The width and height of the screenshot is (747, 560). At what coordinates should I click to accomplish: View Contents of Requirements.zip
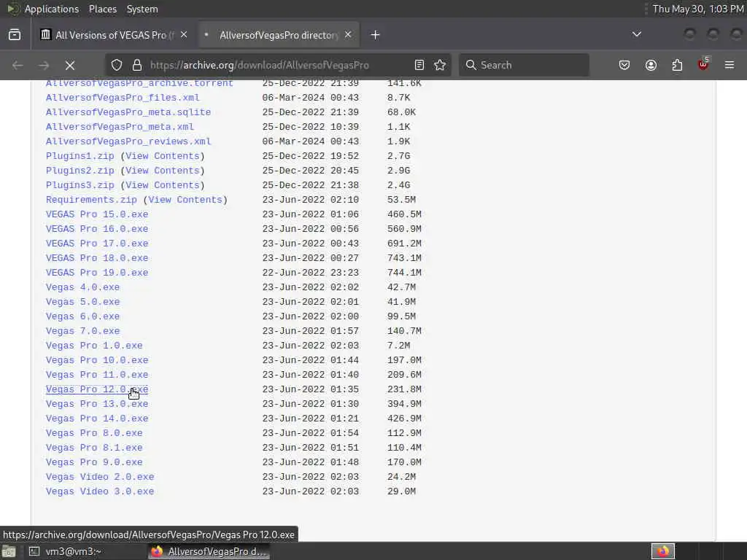pyautogui.click(x=185, y=200)
